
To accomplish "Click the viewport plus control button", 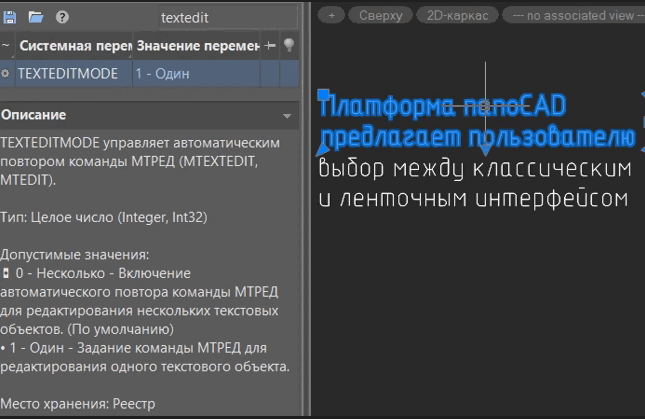I will (332, 16).
